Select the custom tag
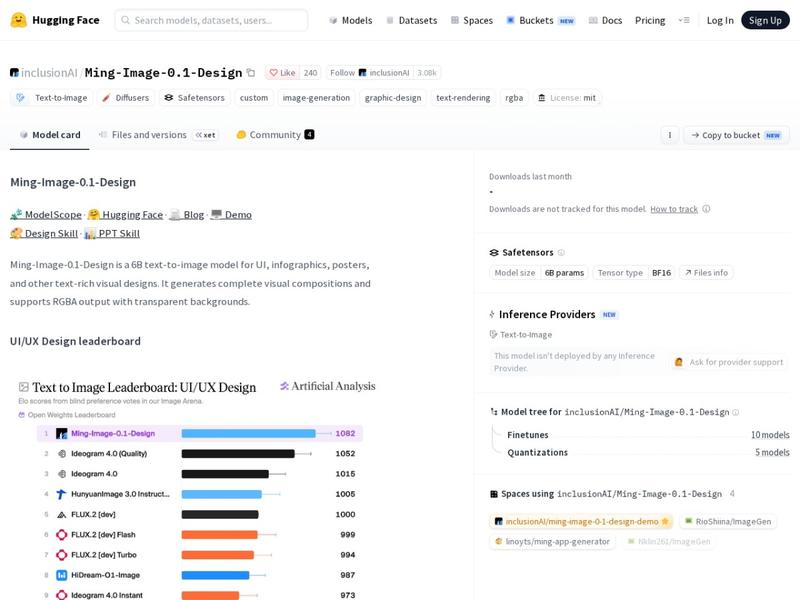 tap(254, 97)
